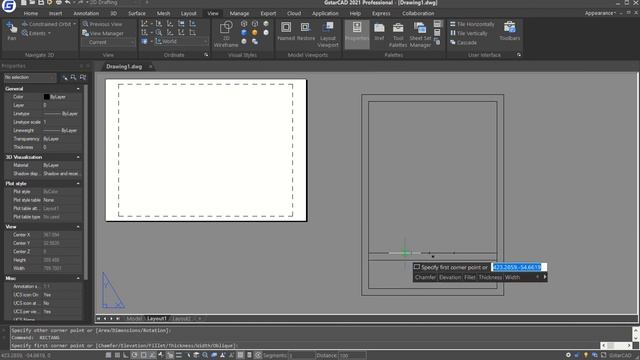640x360 pixels.
Task: Open User Interface panel dialog launcher
Action: click(x=519, y=55)
